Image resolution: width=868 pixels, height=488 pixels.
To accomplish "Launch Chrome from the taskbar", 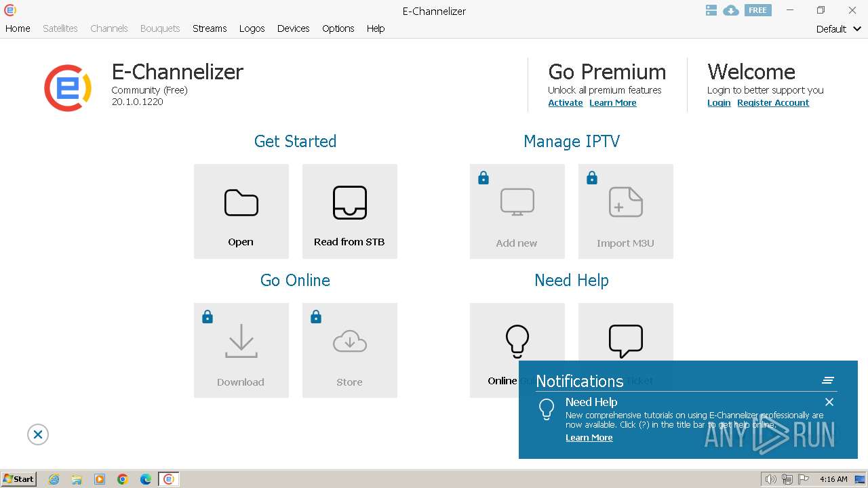I will pyautogui.click(x=123, y=479).
